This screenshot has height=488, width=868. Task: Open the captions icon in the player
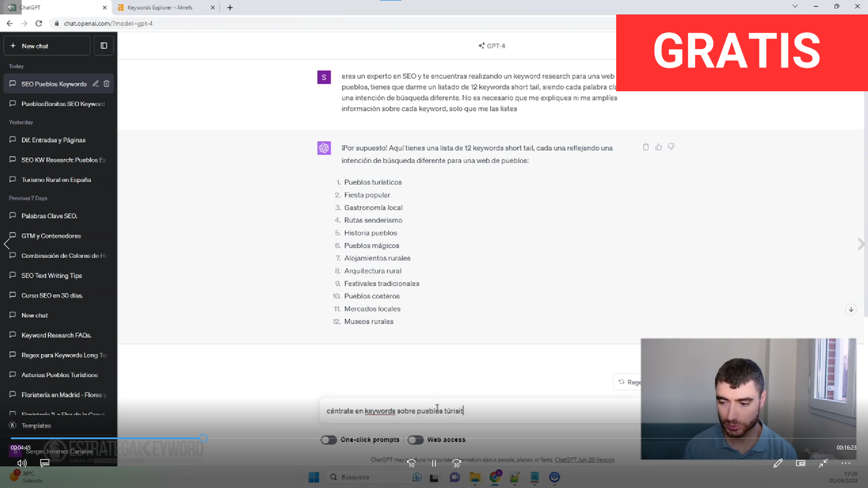pyautogui.click(x=45, y=463)
